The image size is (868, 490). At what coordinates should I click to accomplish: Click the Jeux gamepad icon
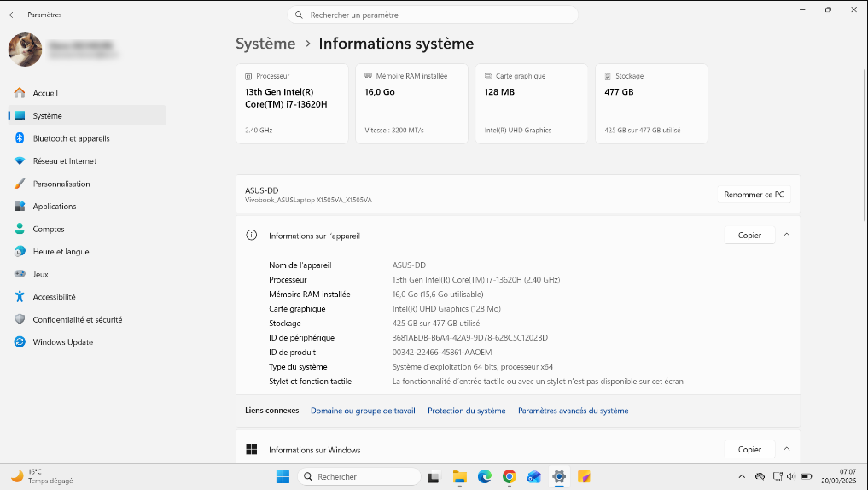coord(20,274)
